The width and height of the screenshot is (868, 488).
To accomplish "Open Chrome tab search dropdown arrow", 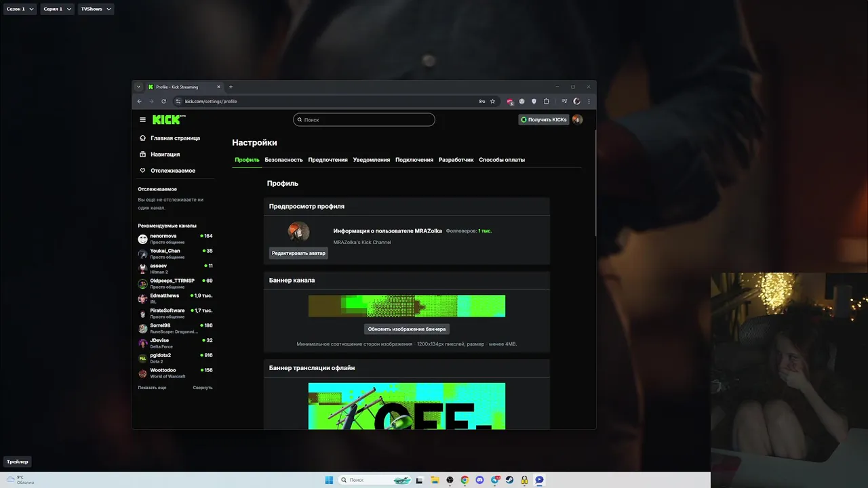I will click(138, 87).
